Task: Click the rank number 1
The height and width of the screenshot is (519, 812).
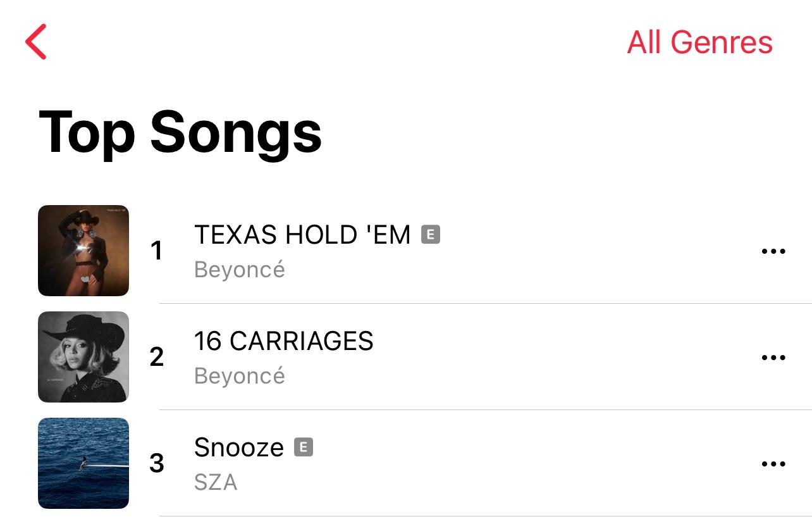Action: (x=156, y=251)
